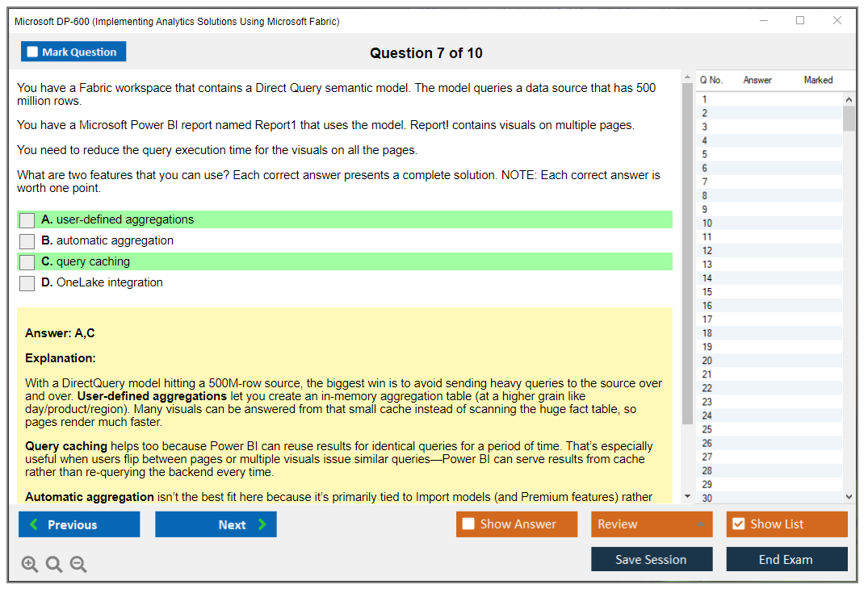Check answer B automatic aggregation
This screenshot has width=868, height=593.
(x=27, y=240)
